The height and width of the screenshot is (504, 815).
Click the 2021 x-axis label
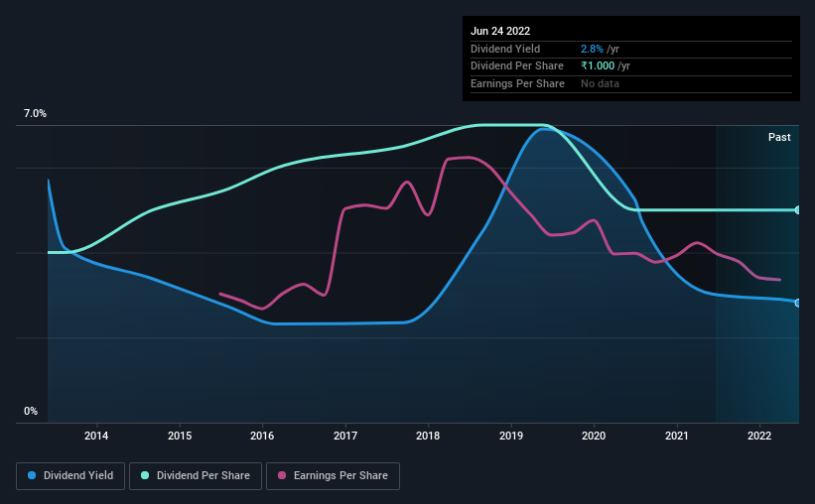point(677,436)
